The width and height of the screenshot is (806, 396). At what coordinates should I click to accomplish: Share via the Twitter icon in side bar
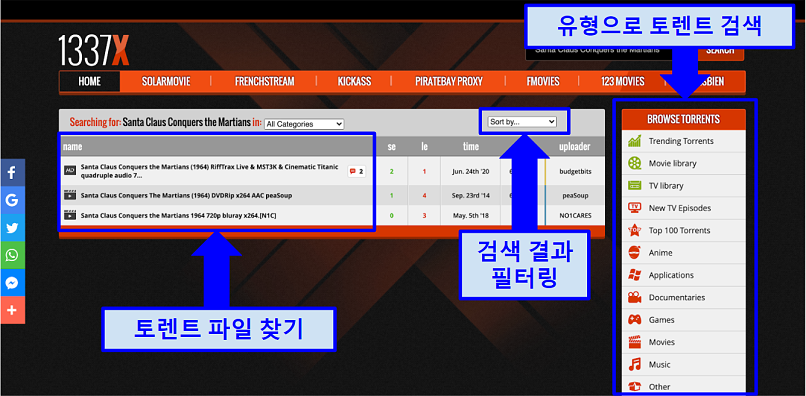click(x=12, y=227)
